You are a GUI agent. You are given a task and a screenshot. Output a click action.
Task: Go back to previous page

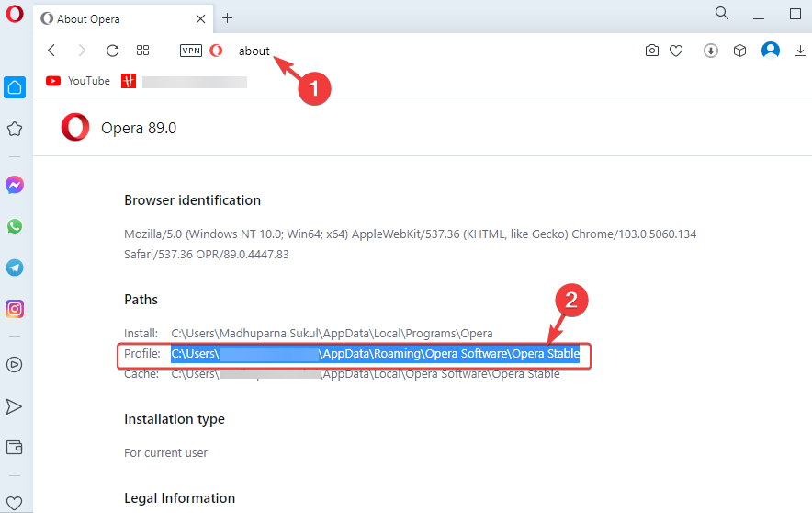click(51, 51)
